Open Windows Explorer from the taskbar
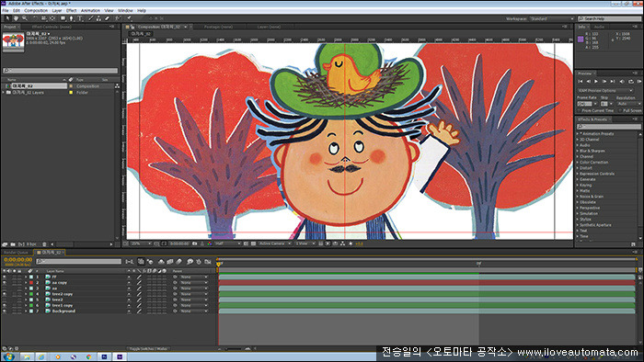The width and height of the screenshot is (644, 362). pos(27,356)
